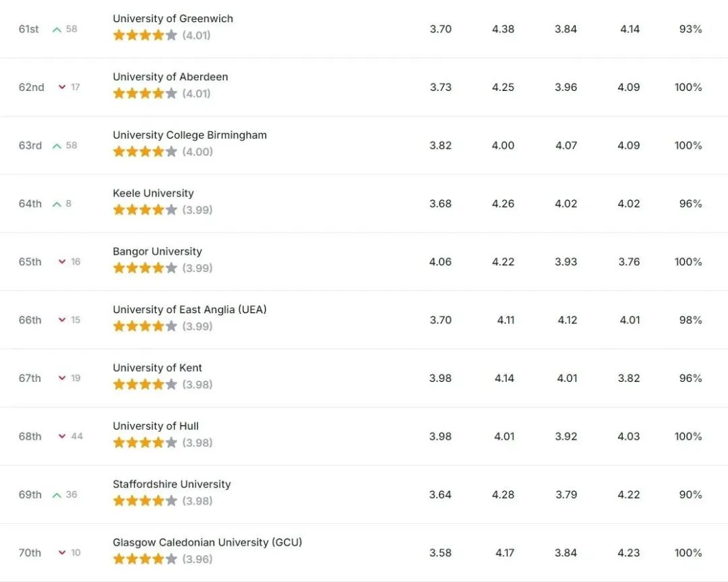Open the University of Aberdeen page
Viewport: 728px width, 582px height.
coord(171,77)
